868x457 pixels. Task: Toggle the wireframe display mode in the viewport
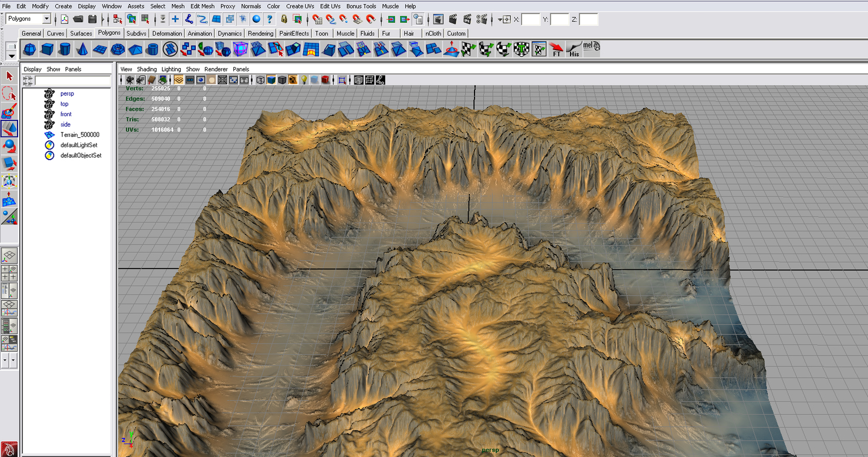[x=260, y=80]
